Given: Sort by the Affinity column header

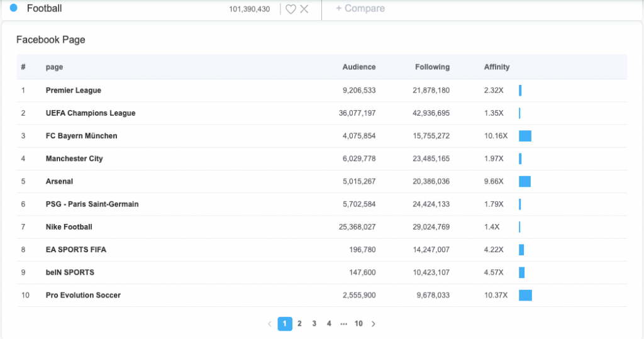Looking at the screenshot, I should click(x=497, y=67).
